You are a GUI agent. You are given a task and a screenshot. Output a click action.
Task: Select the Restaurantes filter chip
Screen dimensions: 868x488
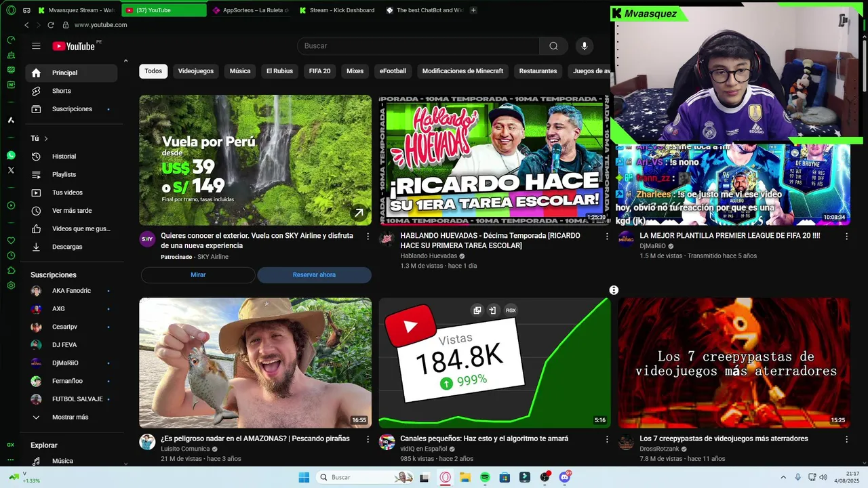[x=538, y=71]
